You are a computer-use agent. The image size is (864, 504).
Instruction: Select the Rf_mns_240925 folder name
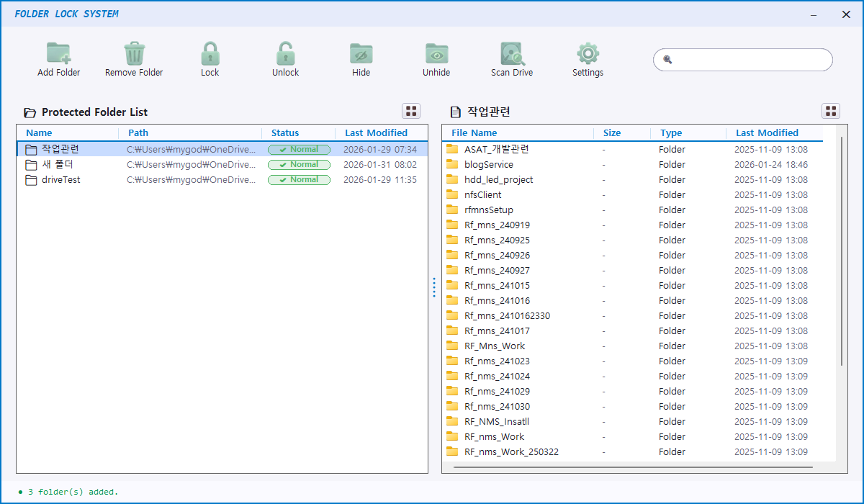[497, 240]
